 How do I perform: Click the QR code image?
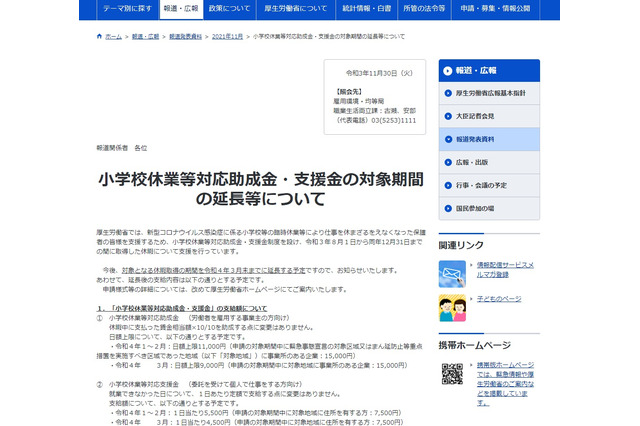click(x=452, y=374)
